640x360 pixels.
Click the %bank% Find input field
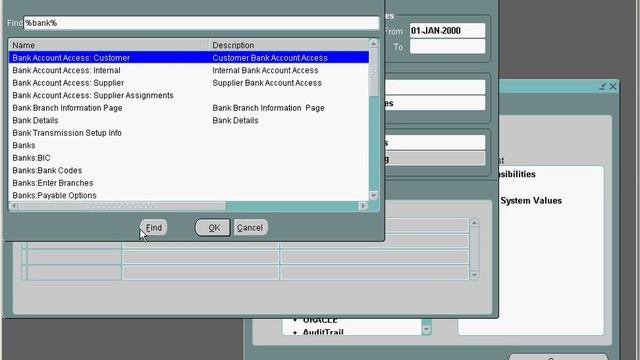click(x=201, y=23)
